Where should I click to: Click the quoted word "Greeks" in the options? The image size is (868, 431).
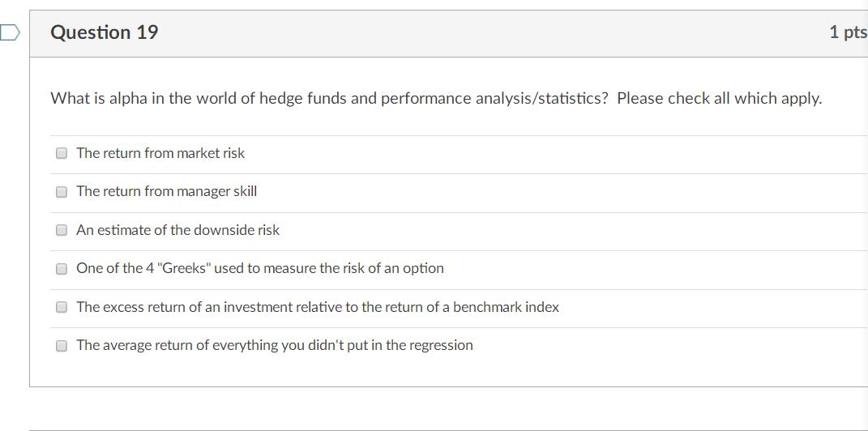coord(184,268)
